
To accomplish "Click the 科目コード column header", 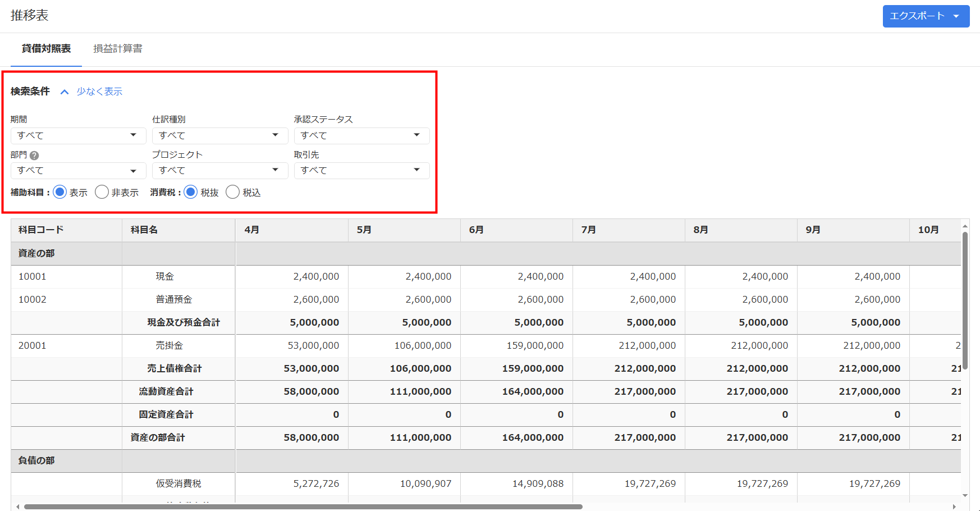I will 66,230.
